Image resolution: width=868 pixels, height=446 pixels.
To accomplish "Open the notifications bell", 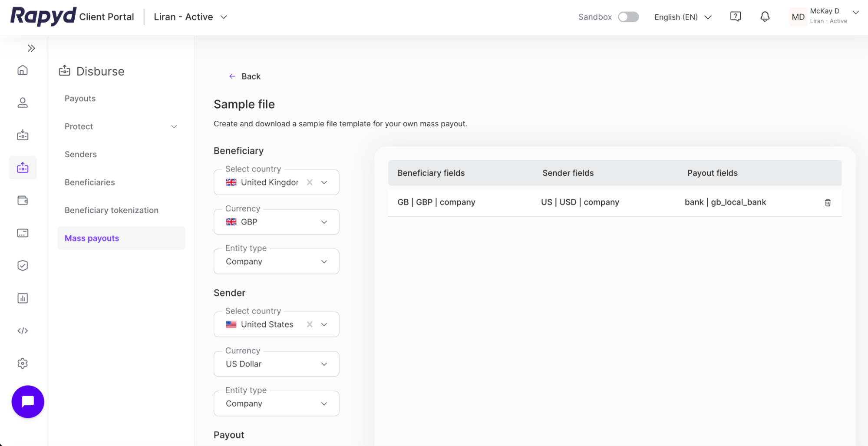I will (x=765, y=17).
